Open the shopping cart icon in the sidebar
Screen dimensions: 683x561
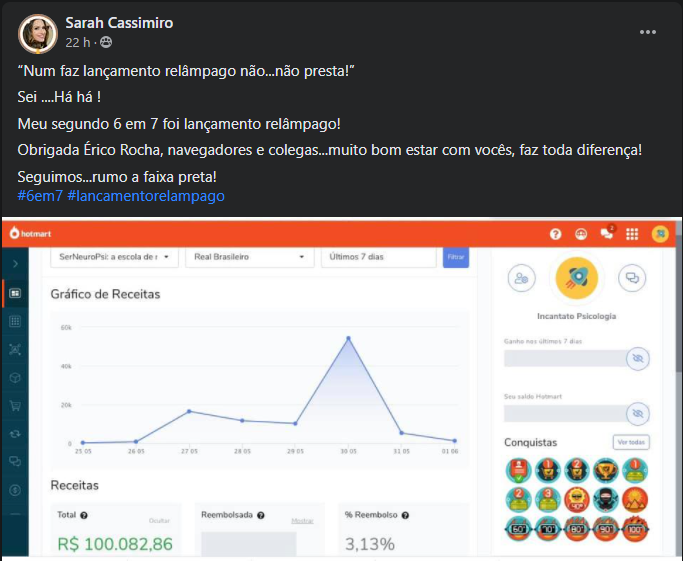(15, 406)
